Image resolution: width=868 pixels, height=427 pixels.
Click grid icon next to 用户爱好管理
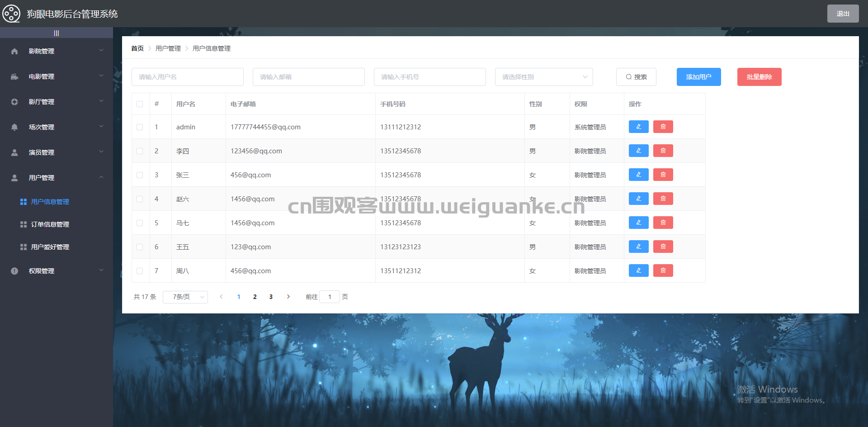click(x=24, y=247)
